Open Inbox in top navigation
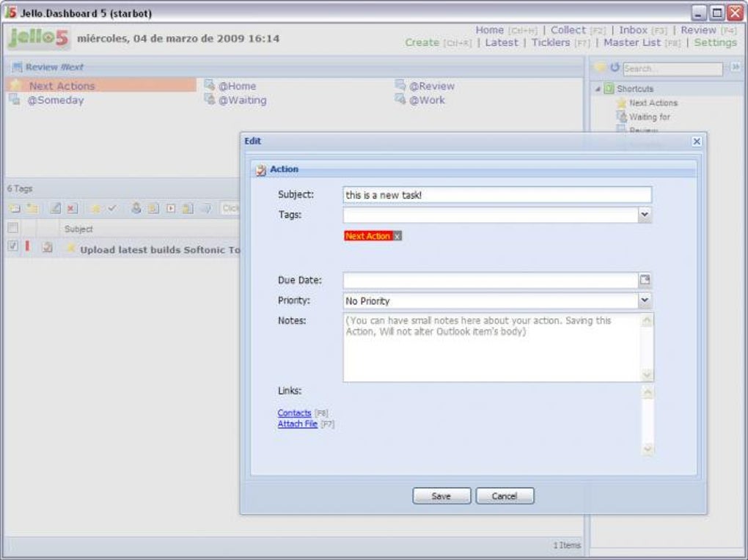The width and height of the screenshot is (748, 560). click(x=633, y=29)
